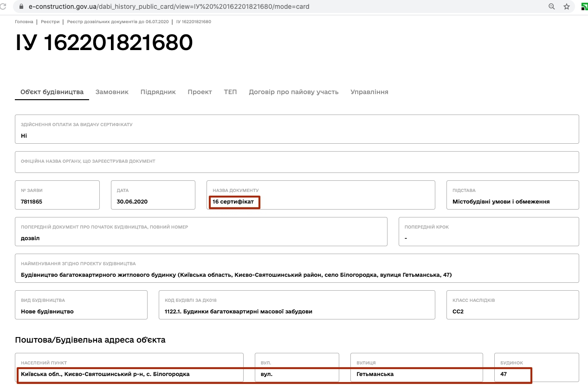Click the street name Гетьманська
This screenshot has height=389, width=588.
coord(375,374)
